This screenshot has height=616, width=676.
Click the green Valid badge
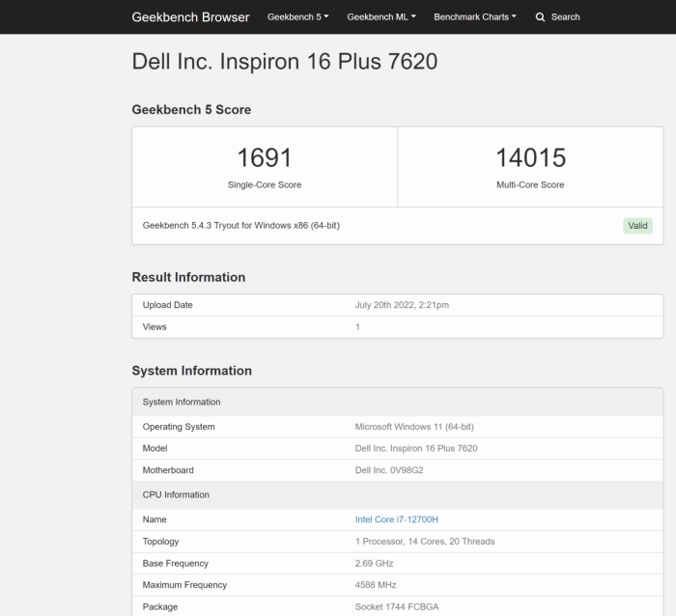point(637,226)
